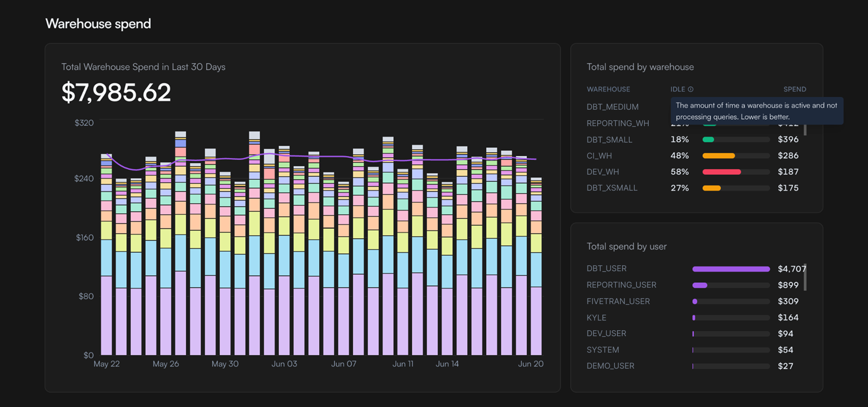The image size is (868, 407).
Task: Select the DBT_USER row
Action: pyautogui.click(x=696, y=269)
